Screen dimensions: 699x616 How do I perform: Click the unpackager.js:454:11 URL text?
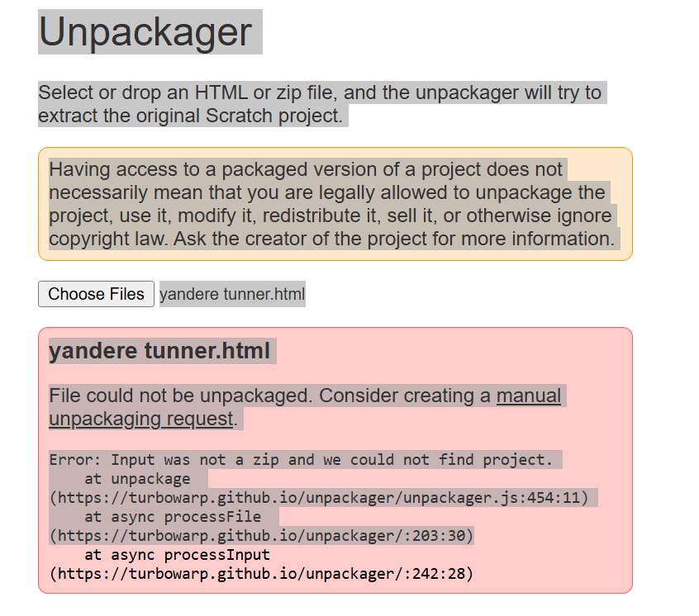tap(319, 498)
